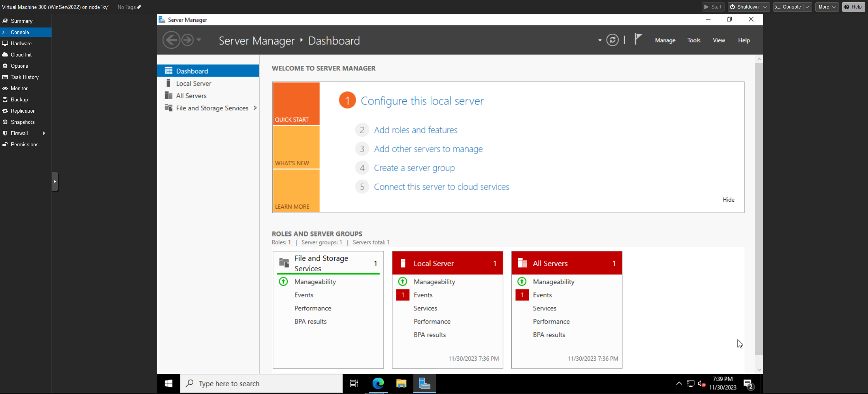The width and height of the screenshot is (868, 394).
Task: Open the Manage menu in Server Manager
Action: pyautogui.click(x=665, y=40)
